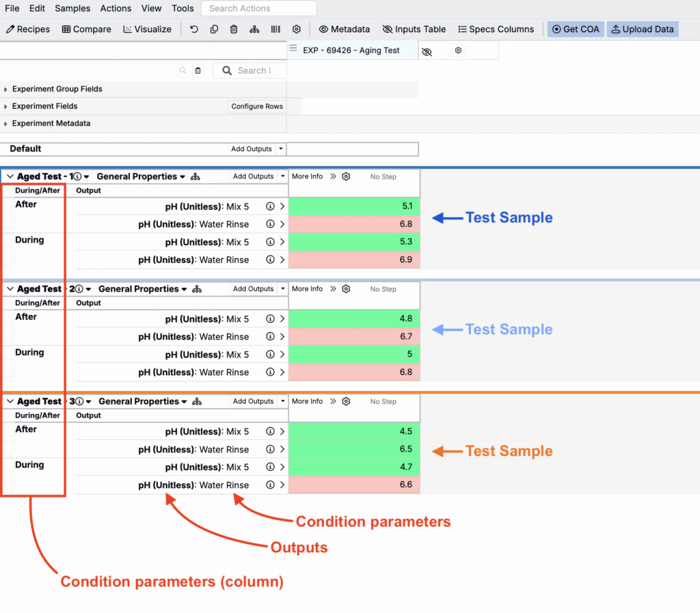The image size is (700, 613).
Task: Select the EXP - 69426 - Aging Test tab
Action: 351,50
